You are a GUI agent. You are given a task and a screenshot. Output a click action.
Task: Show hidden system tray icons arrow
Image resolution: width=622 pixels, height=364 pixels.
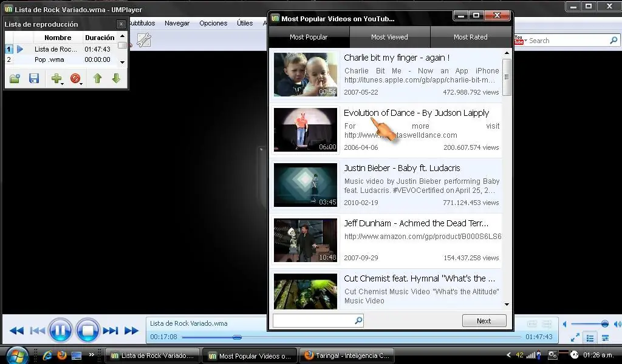(x=508, y=355)
